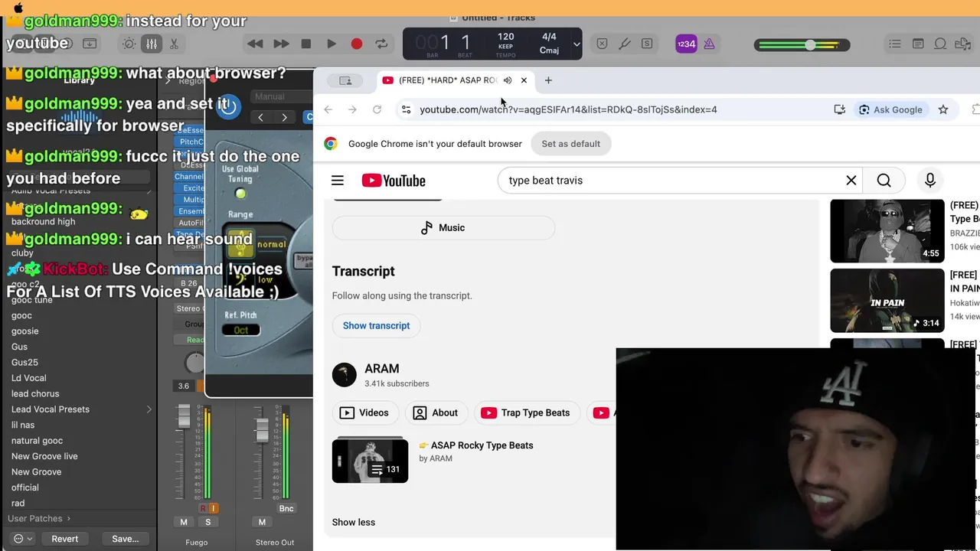Image resolution: width=980 pixels, height=551 pixels.
Task: Select the 'natural gooc' library patch
Action: pos(37,441)
